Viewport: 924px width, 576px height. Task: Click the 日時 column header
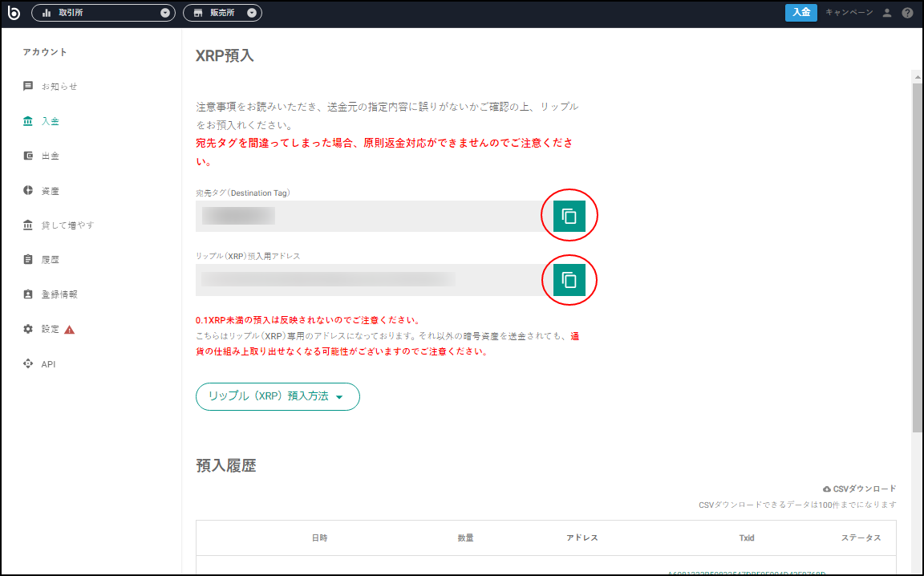(319, 537)
